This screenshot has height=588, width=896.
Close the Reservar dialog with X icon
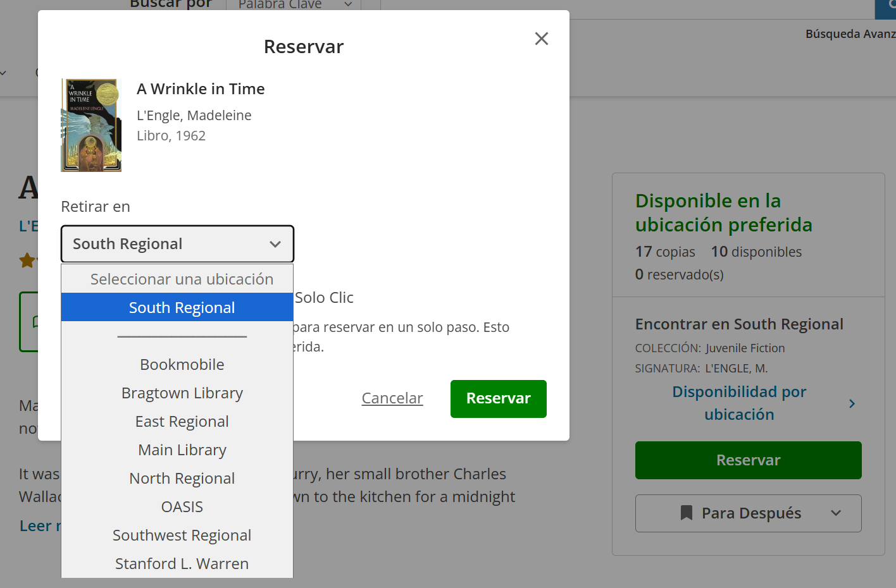[x=541, y=39]
